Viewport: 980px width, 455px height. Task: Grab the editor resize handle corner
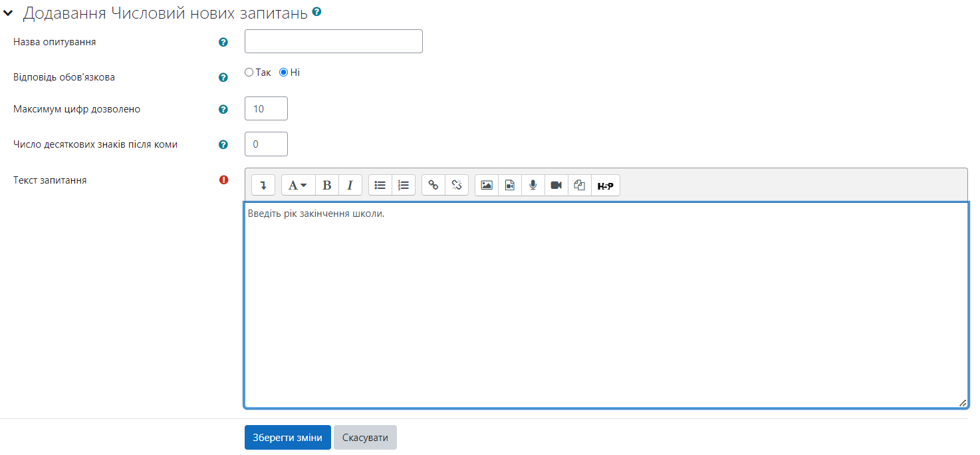click(963, 402)
